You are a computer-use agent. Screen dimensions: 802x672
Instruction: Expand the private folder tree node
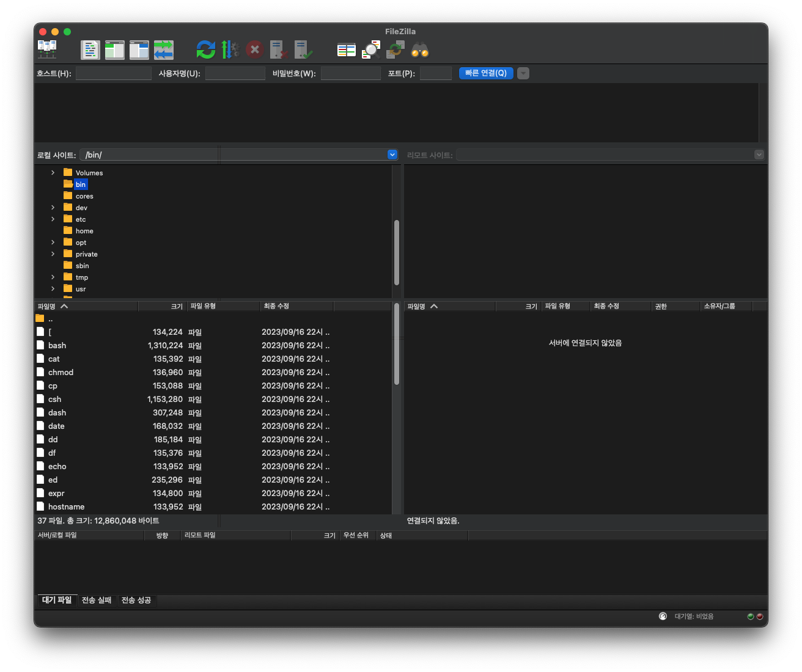click(53, 254)
